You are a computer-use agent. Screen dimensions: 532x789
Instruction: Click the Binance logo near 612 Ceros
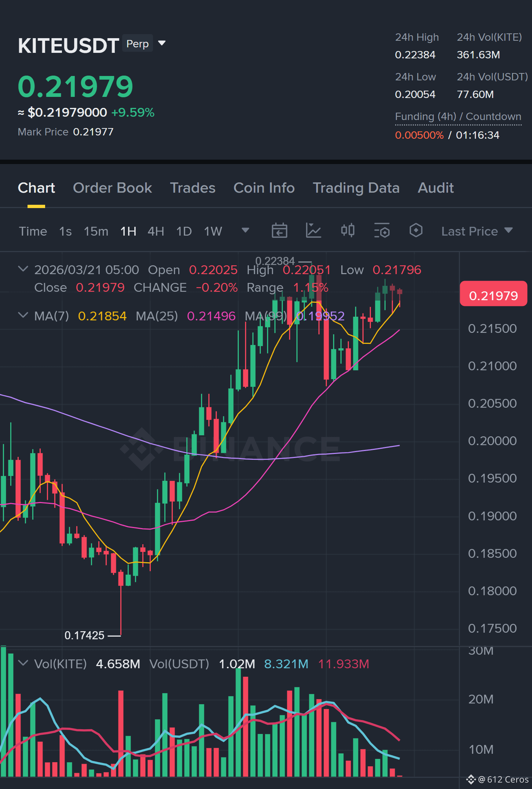click(471, 779)
